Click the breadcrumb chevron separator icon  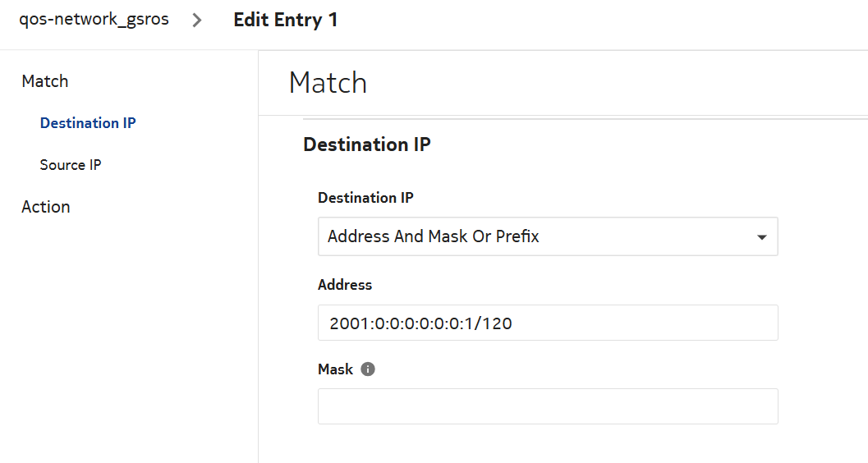(197, 20)
